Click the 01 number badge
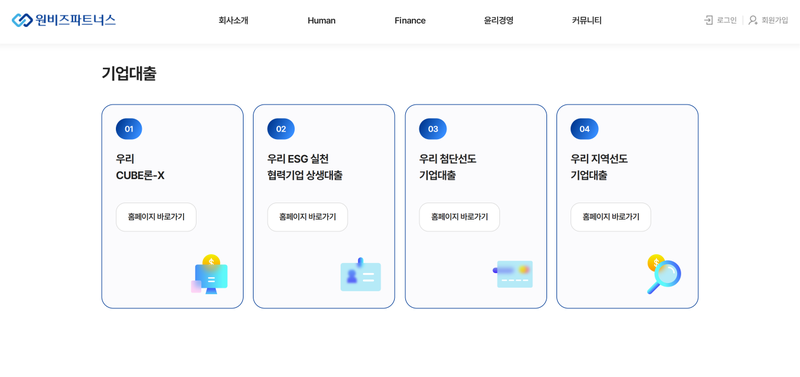Screen dimensions: 800x377 129,129
